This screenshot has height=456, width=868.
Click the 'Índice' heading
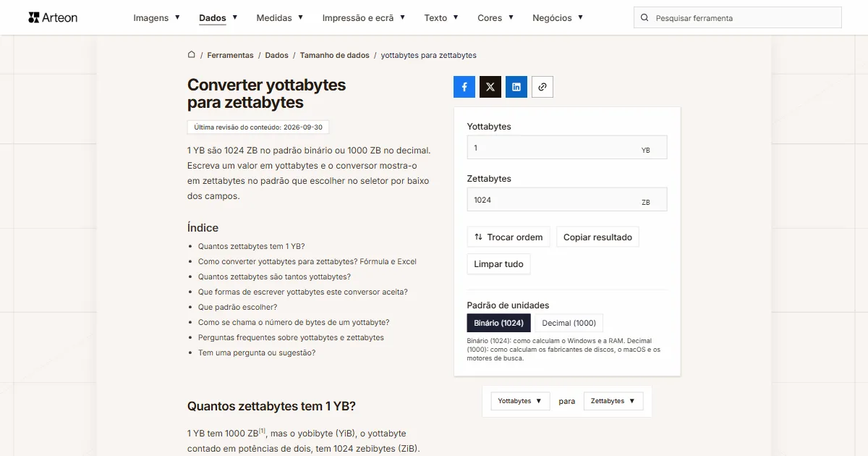click(203, 227)
